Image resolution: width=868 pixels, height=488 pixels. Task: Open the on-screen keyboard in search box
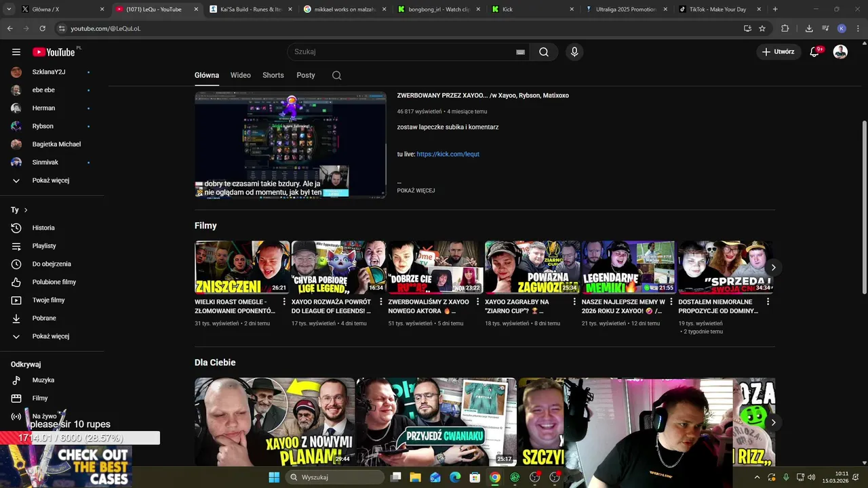click(520, 52)
